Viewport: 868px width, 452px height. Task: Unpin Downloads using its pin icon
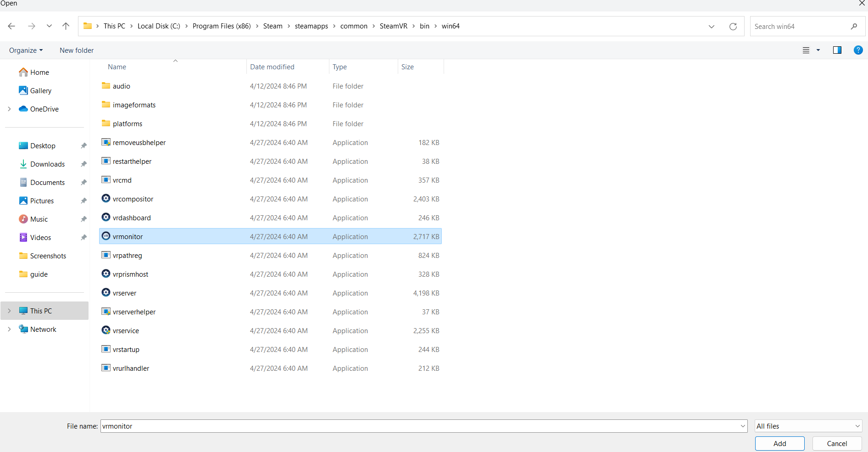pyautogui.click(x=83, y=164)
